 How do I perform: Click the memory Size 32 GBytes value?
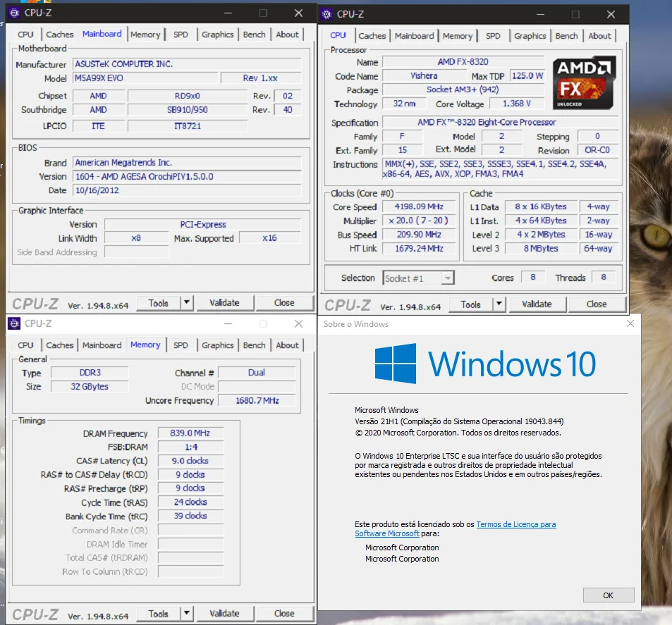(89, 386)
